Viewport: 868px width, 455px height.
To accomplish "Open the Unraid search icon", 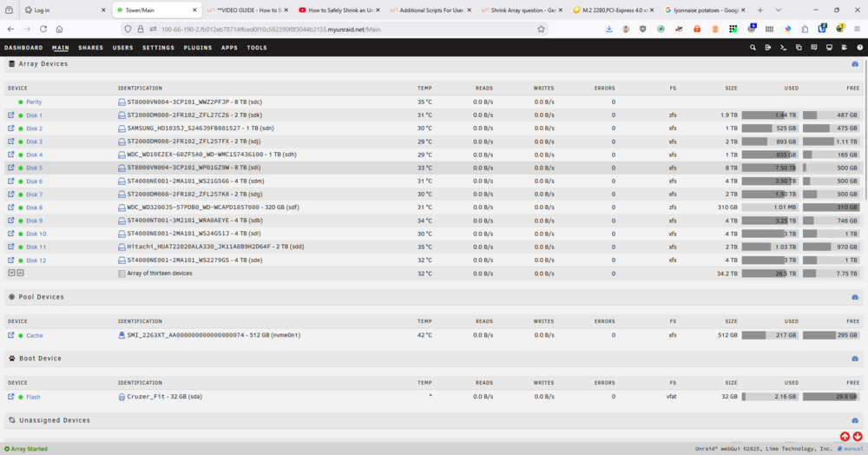I will [x=753, y=48].
